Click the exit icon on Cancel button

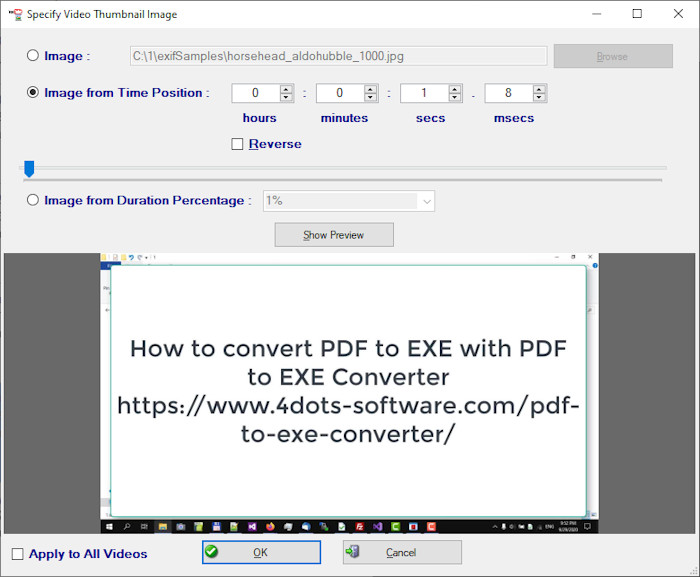pyautogui.click(x=352, y=552)
